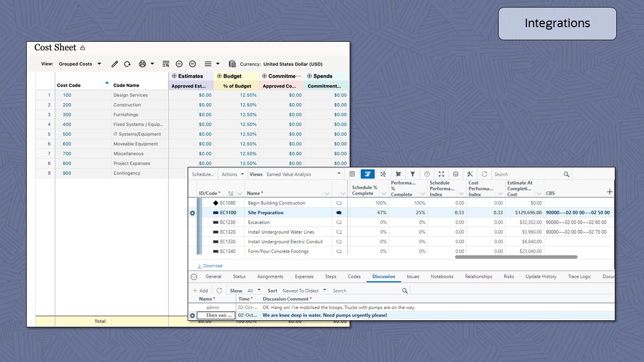Expand the Estimates column group

click(174, 76)
